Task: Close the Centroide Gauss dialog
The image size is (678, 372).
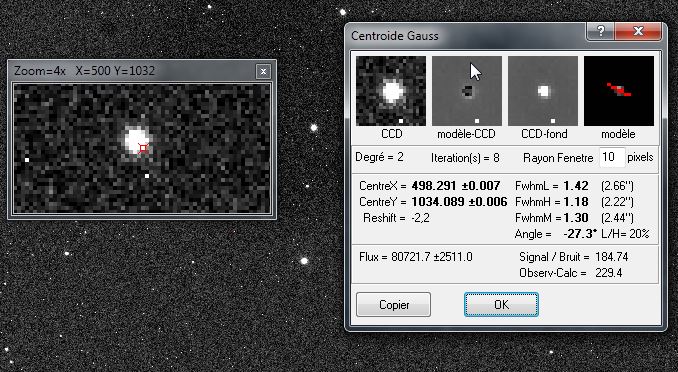Action: (x=638, y=31)
